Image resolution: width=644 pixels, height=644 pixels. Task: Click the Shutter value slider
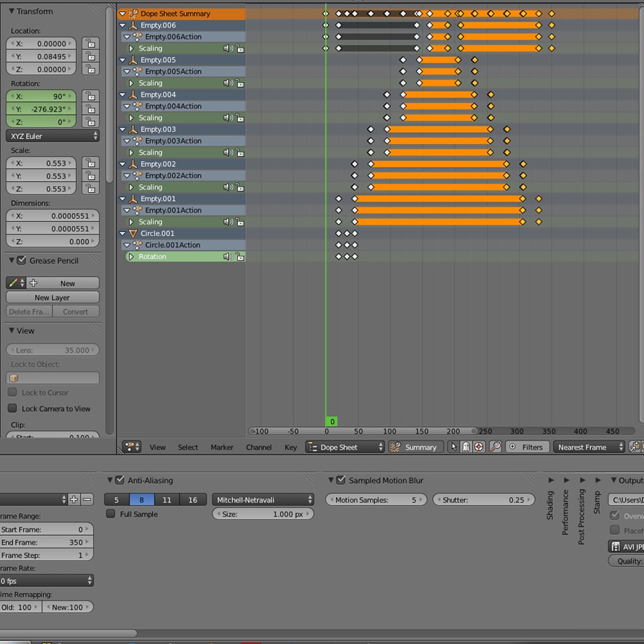pos(483,500)
